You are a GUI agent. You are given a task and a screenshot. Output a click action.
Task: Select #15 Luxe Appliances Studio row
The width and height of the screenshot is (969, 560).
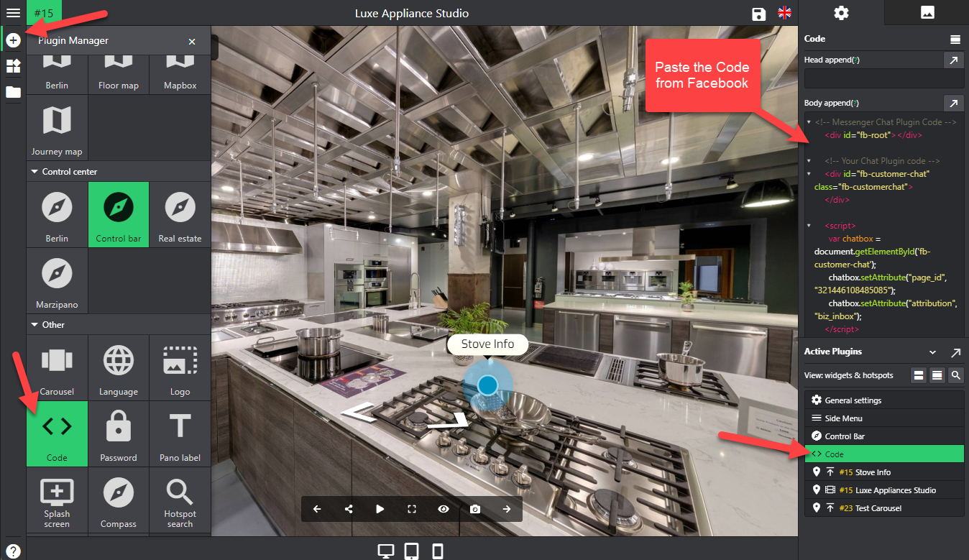pos(884,490)
